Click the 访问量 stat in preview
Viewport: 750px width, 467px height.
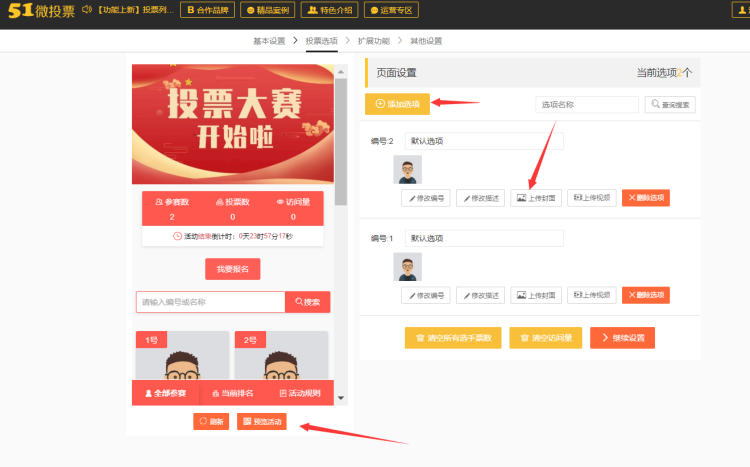coord(293,209)
